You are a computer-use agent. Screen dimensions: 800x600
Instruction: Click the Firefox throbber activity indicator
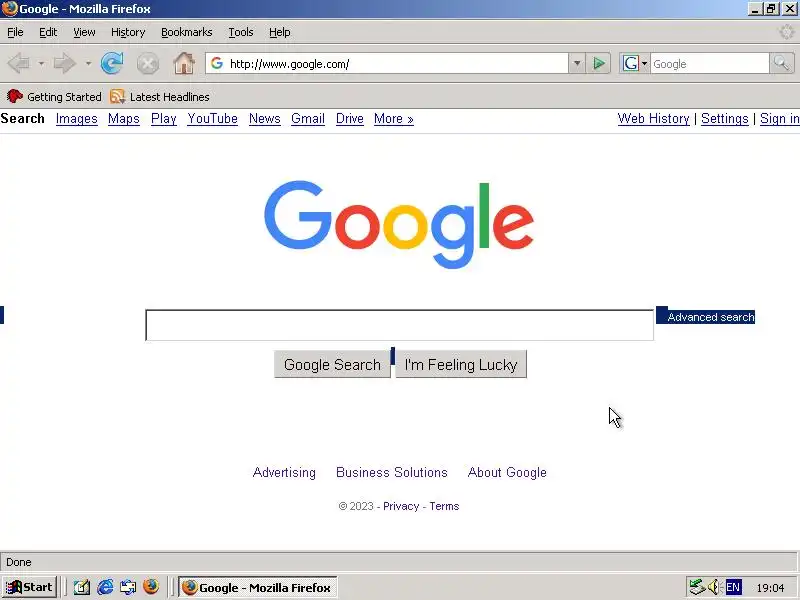[786, 32]
